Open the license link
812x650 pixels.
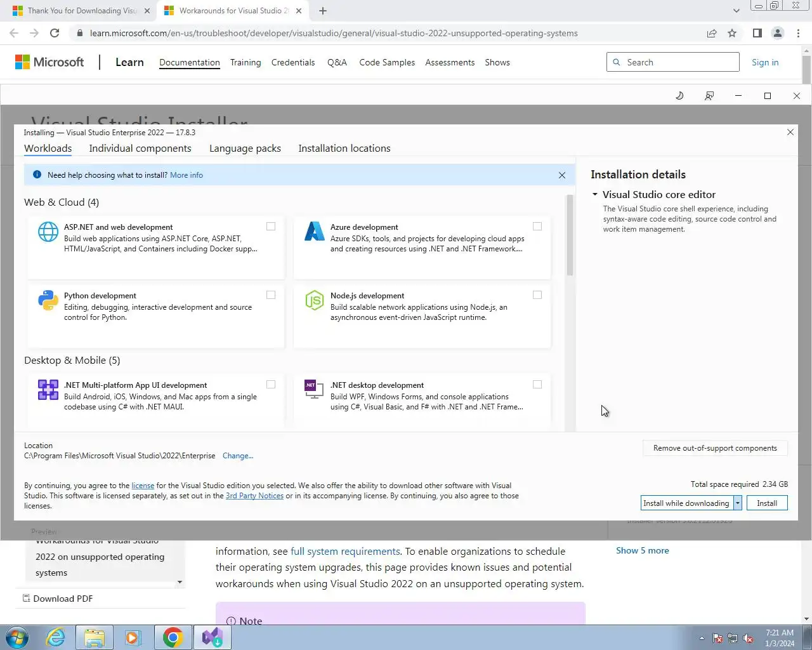pos(143,486)
